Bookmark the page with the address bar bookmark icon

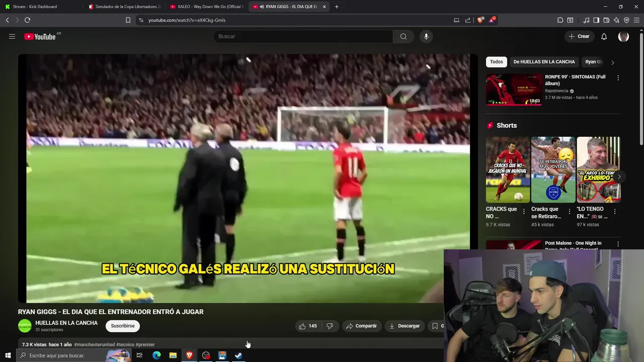pyautogui.click(x=128, y=20)
